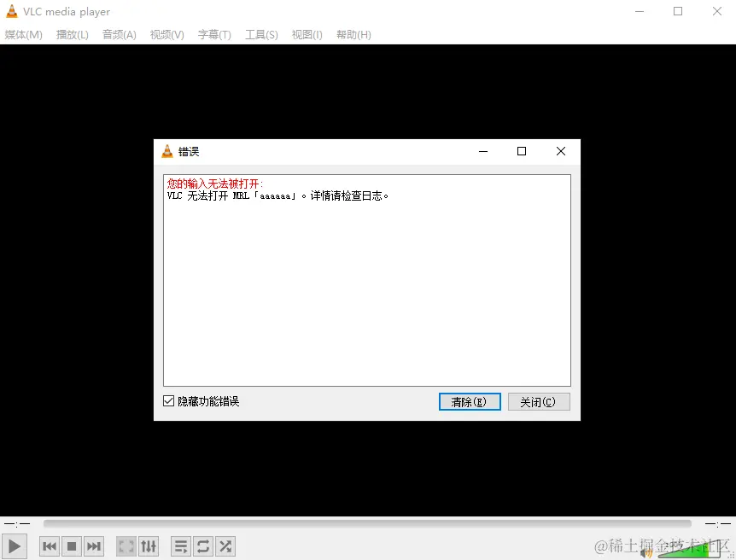Image resolution: width=736 pixels, height=560 pixels.
Task: Click remaining time label right of seek bar
Action: click(718, 523)
